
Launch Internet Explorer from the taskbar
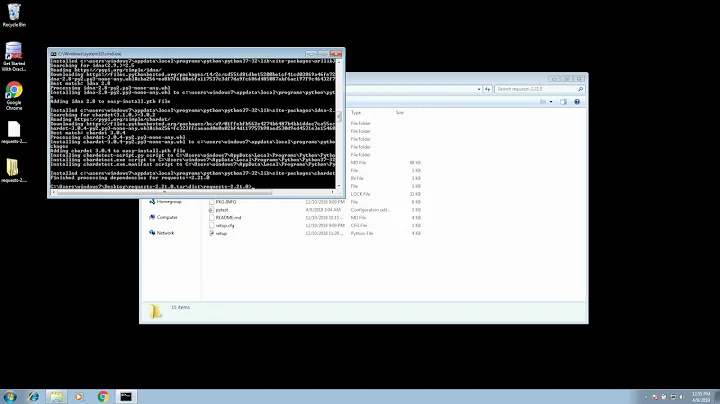[x=34, y=397]
